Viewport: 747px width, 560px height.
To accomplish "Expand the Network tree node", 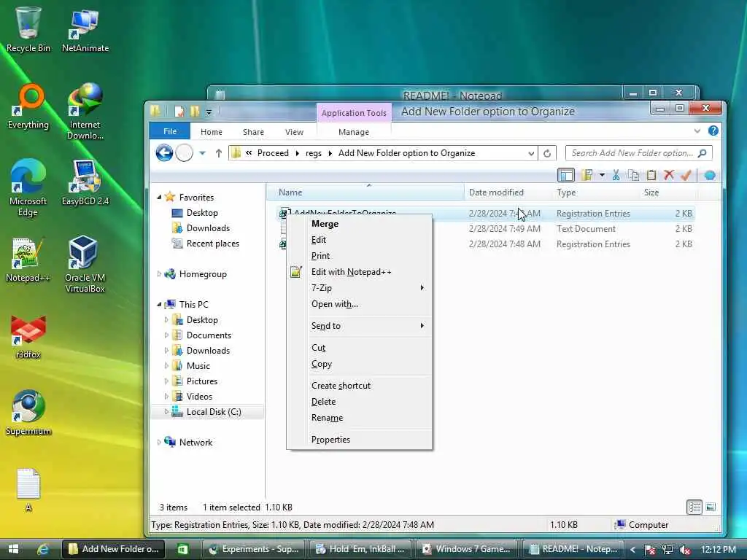I will click(x=159, y=442).
